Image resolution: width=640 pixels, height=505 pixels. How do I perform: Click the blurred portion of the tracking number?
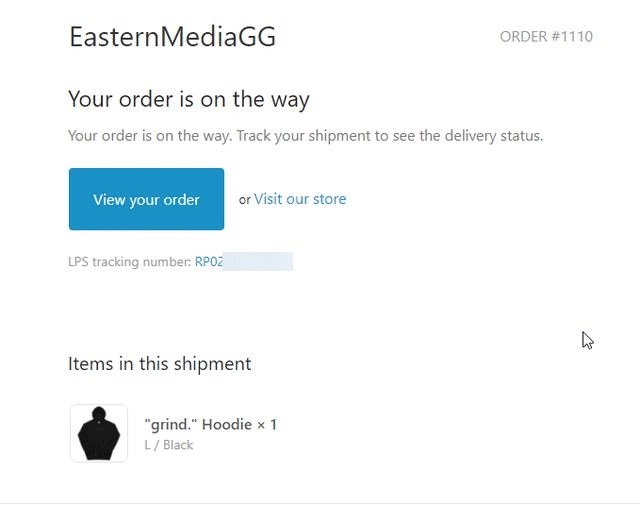click(257, 262)
